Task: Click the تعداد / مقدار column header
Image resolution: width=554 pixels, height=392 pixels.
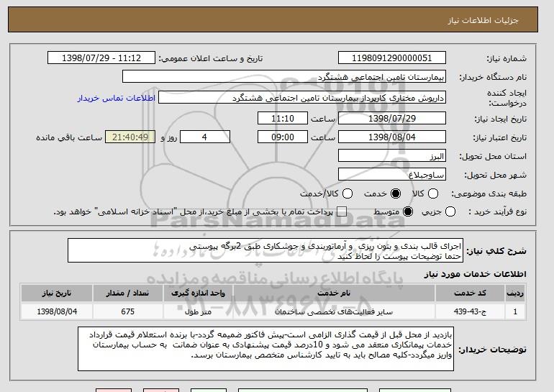Action: (x=127, y=293)
